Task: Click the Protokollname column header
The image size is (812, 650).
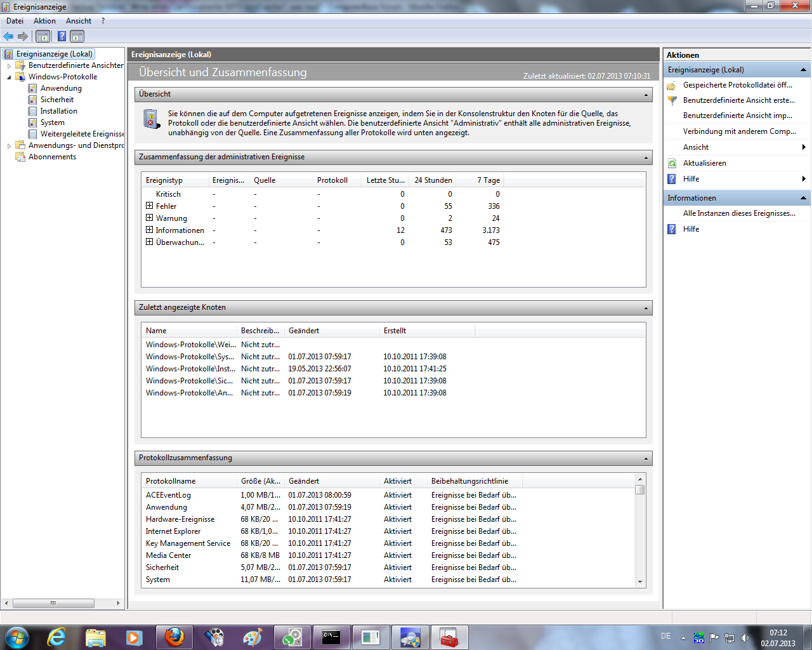Action: click(x=189, y=481)
